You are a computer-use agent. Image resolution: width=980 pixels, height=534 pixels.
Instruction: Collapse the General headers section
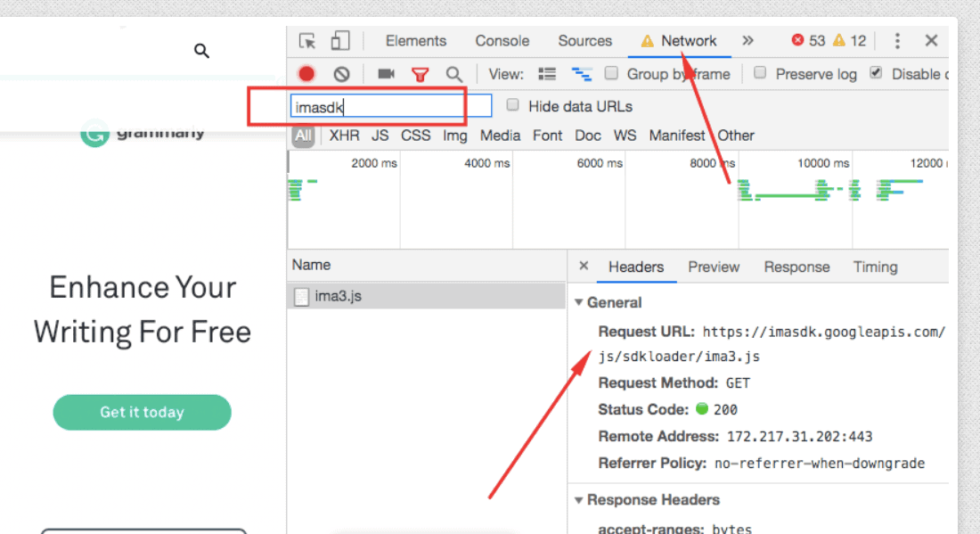580,302
